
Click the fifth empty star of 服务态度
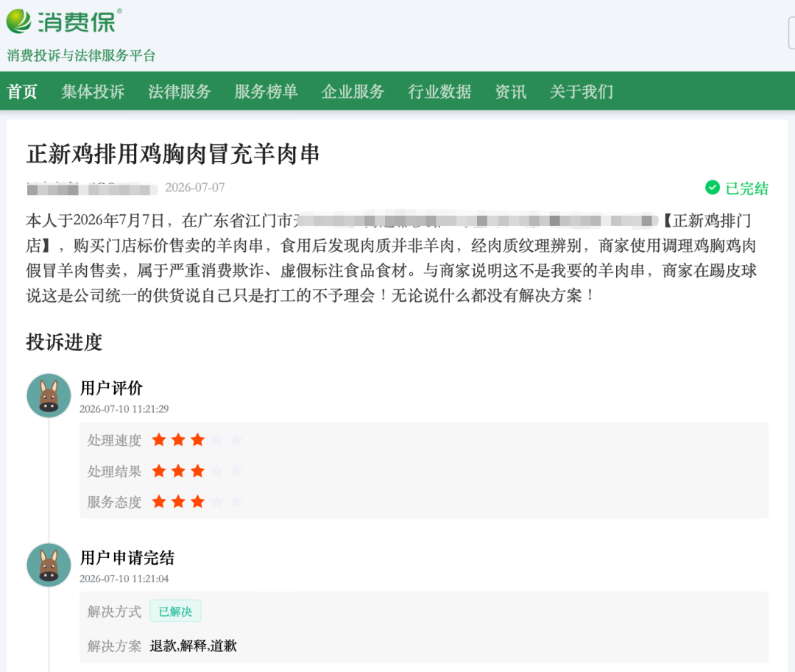click(236, 502)
